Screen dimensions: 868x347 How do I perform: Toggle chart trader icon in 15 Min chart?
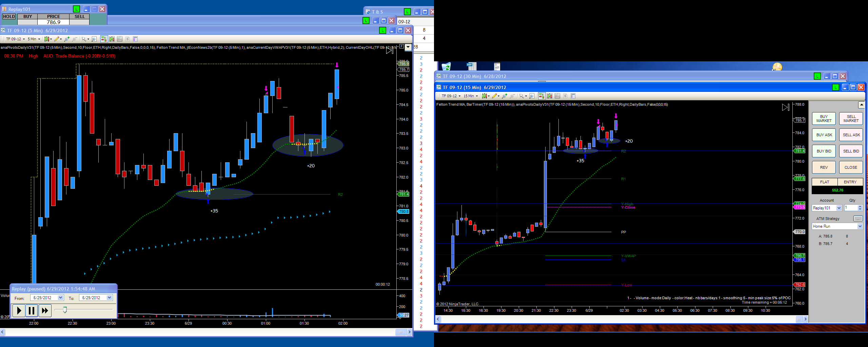[x=541, y=96]
